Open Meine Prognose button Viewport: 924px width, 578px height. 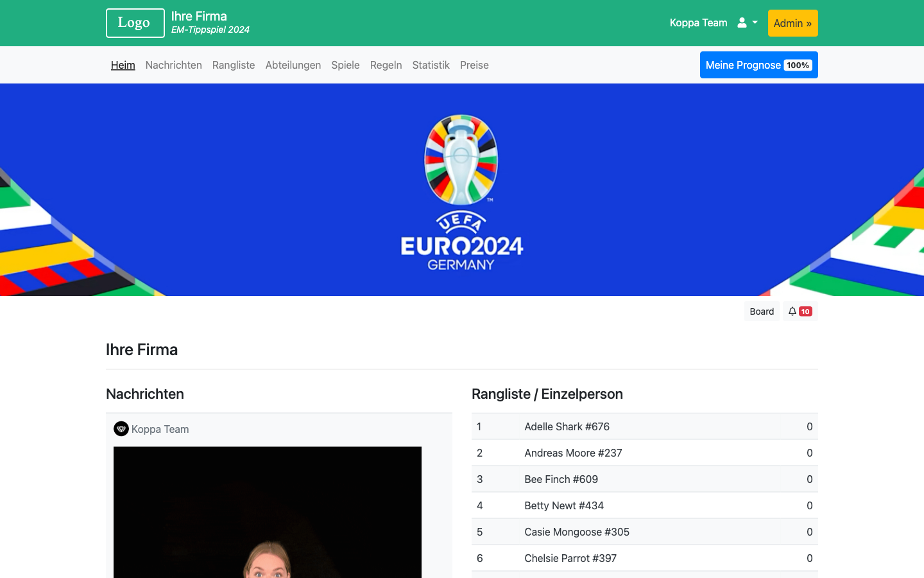click(758, 65)
